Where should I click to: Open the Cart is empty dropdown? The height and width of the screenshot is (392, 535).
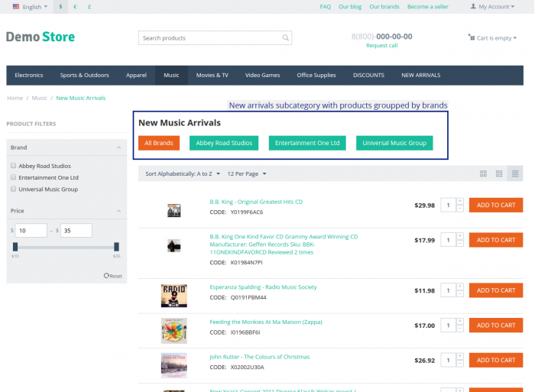click(x=492, y=38)
